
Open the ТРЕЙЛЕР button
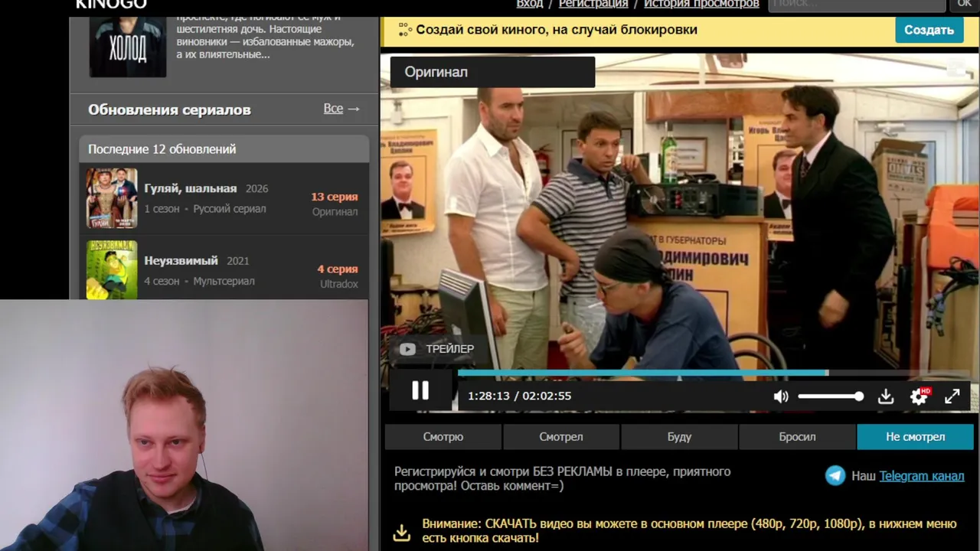[x=437, y=349]
